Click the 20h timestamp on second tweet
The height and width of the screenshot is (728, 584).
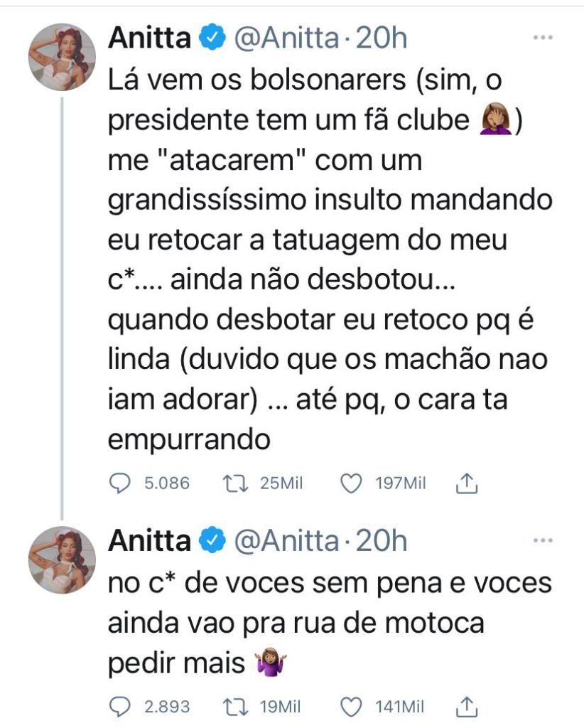pos(381,541)
